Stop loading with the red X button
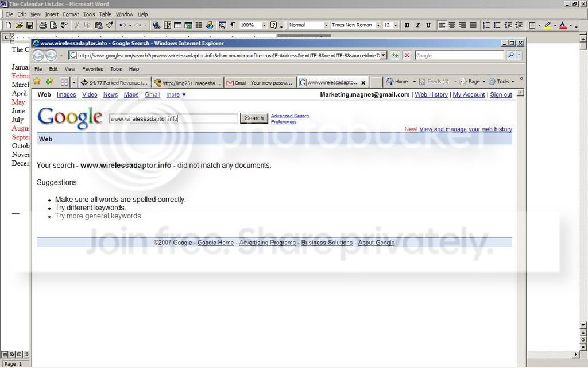This screenshot has height=368, width=588. tap(407, 56)
